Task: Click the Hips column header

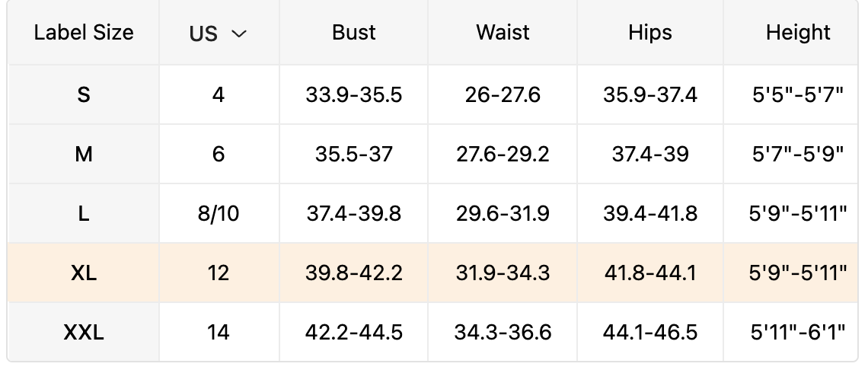Action: point(650,33)
